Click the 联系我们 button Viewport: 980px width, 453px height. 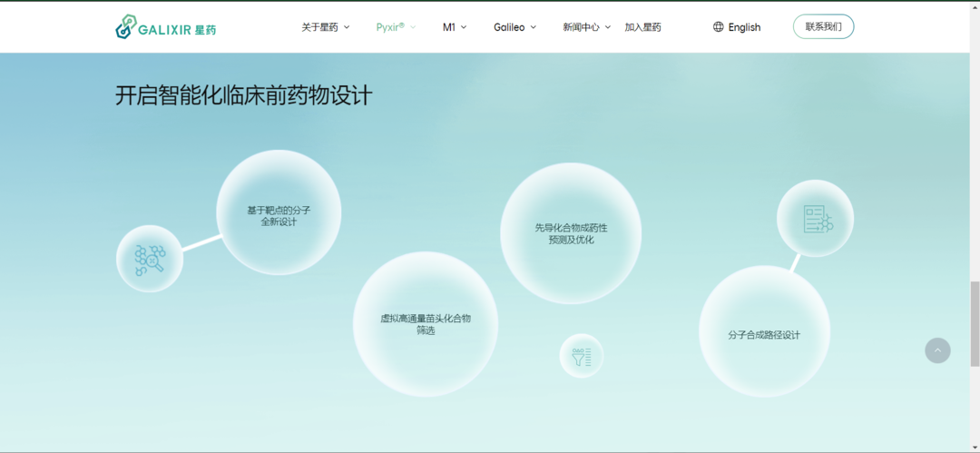pos(823,27)
